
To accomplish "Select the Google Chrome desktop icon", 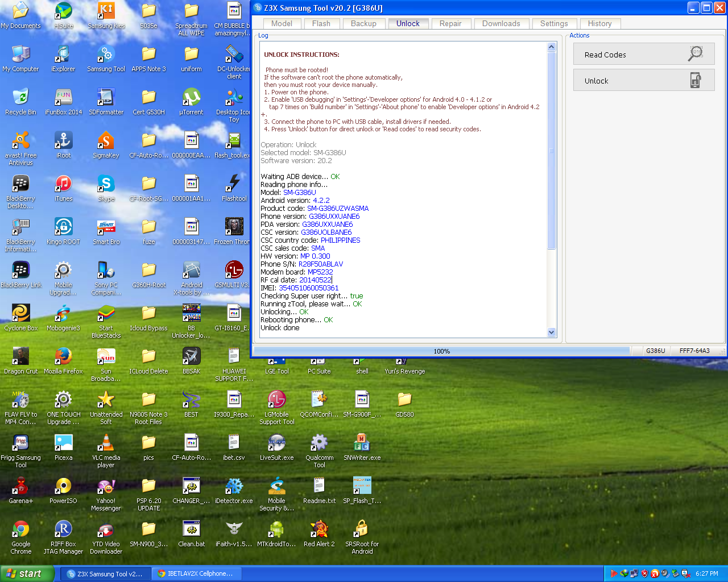I will 20,530.
